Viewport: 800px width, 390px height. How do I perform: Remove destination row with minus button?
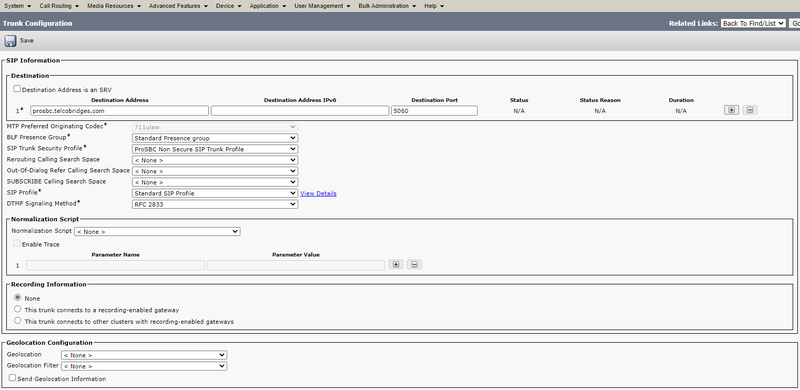coord(749,110)
